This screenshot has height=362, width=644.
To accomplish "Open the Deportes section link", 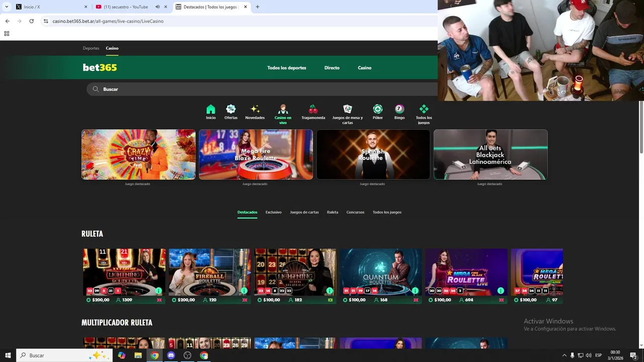I will [91, 48].
